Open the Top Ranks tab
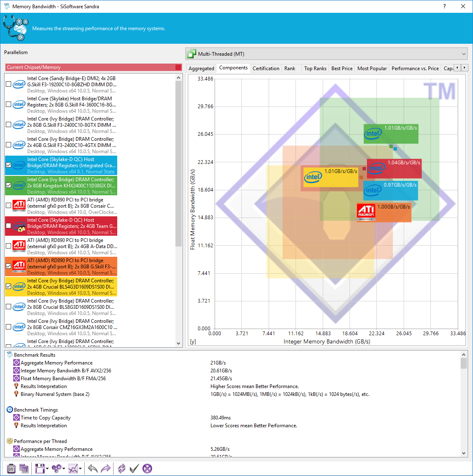Viewport: 473px width, 476px height. coord(315,68)
